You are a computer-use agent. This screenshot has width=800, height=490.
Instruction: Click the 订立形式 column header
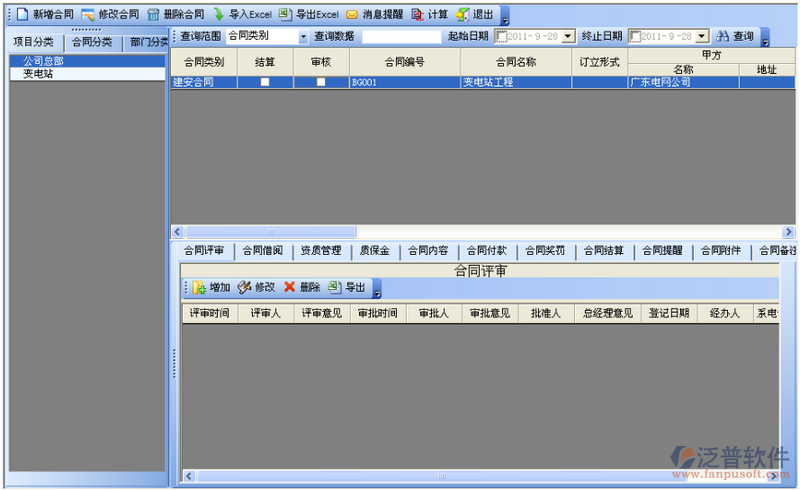599,62
